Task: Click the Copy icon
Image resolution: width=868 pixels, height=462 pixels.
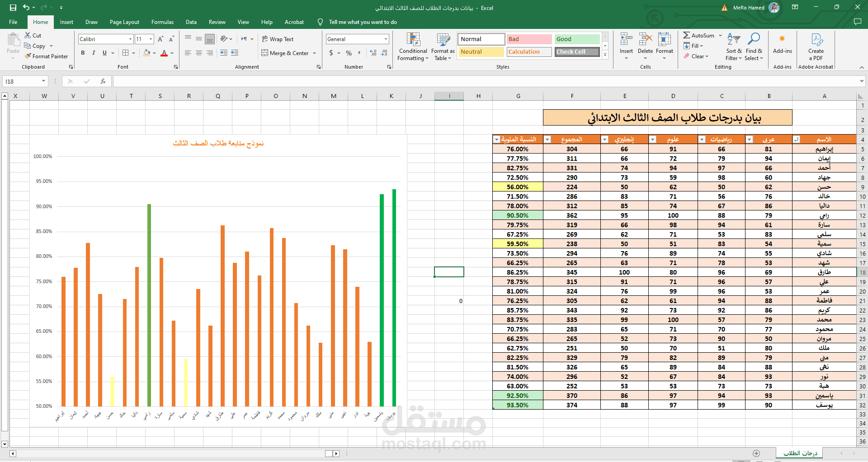Action: (x=28, y=46)
